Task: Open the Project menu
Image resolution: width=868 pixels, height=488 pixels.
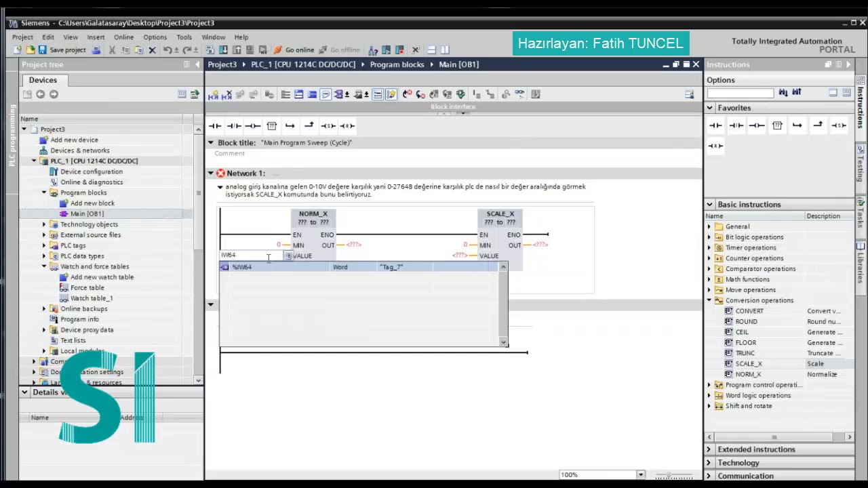Action: (x=22, y=37)
